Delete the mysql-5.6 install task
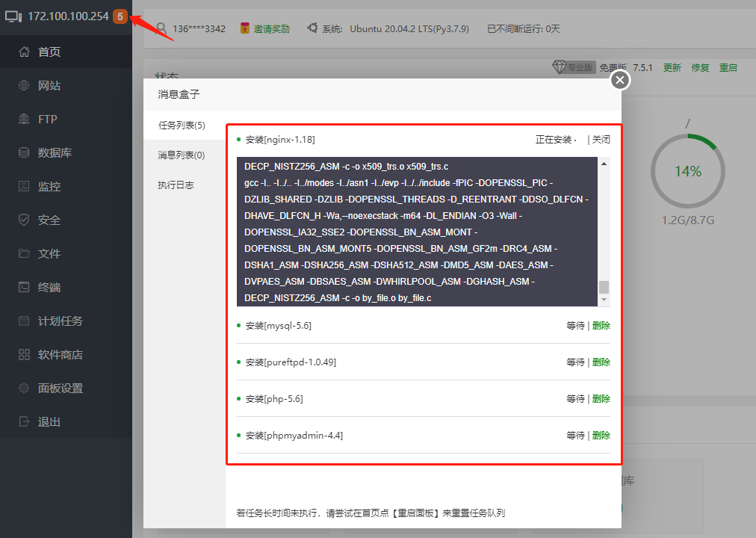The width and height of the screenshot is (756, 538). (601, 326)
